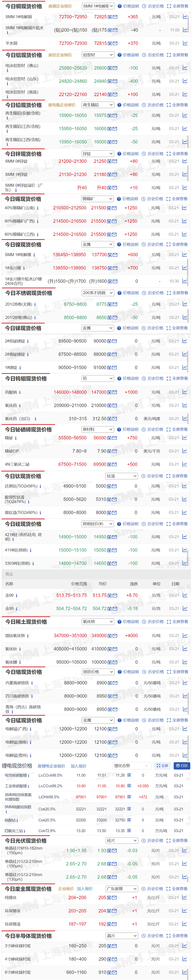The height and width of the screenshot is (980, 192).
Task: Open the 广东废锡 dropdown in scrap section
Action: tap(122, 889)
